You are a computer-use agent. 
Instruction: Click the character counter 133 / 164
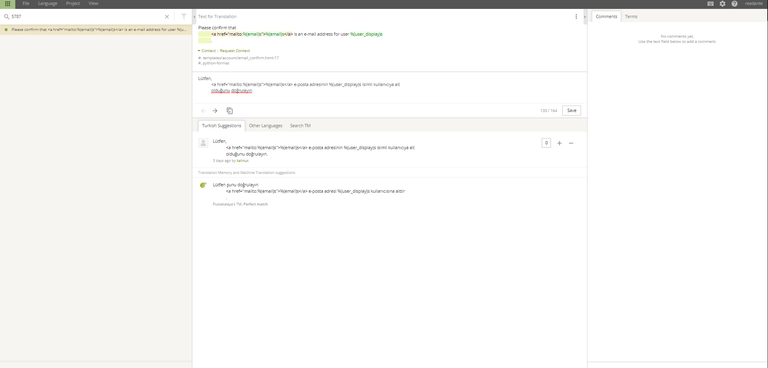549,111
